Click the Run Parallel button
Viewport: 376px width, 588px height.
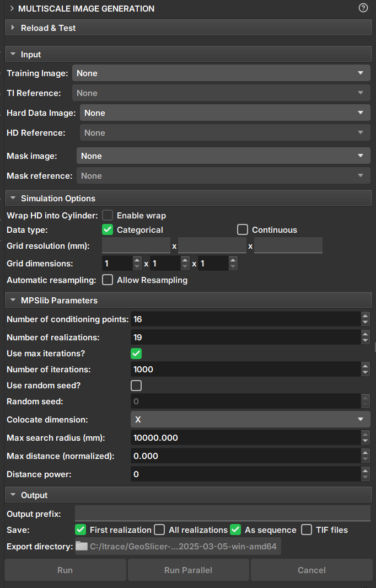coord(188,570)
